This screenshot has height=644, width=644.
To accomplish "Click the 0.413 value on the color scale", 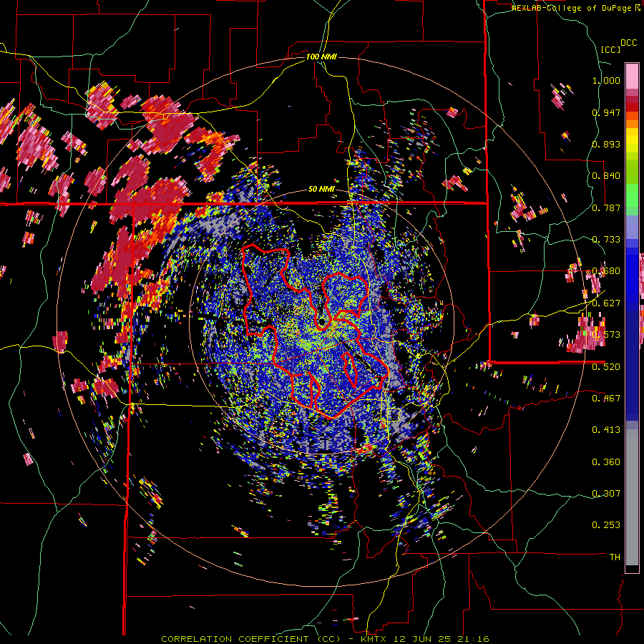I will (x=606, y=430).
